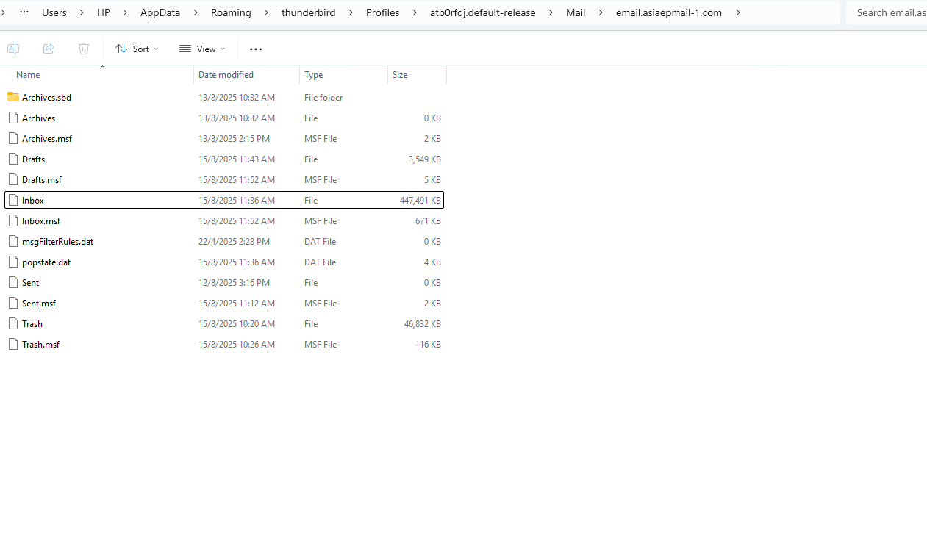Sort by the Type column header
927x560 pixels.
point(314,75)
